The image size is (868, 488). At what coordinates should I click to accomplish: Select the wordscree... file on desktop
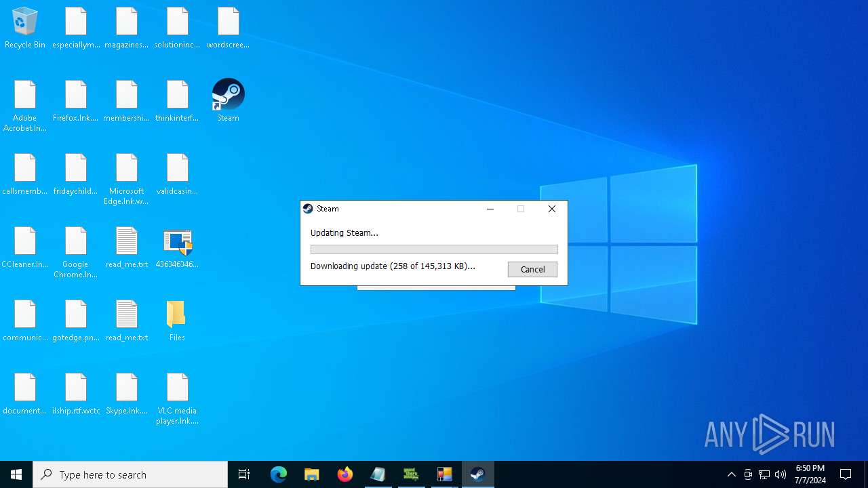(x=228, y=28)
